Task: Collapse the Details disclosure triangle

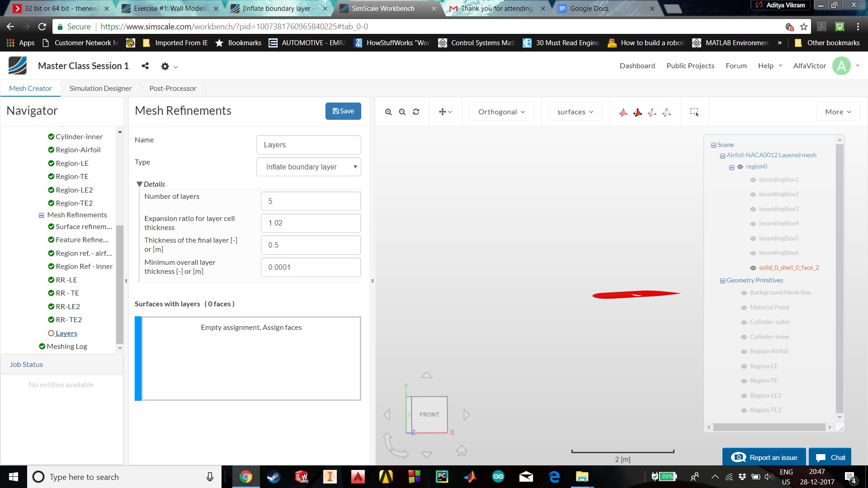Action: [139, 184]
